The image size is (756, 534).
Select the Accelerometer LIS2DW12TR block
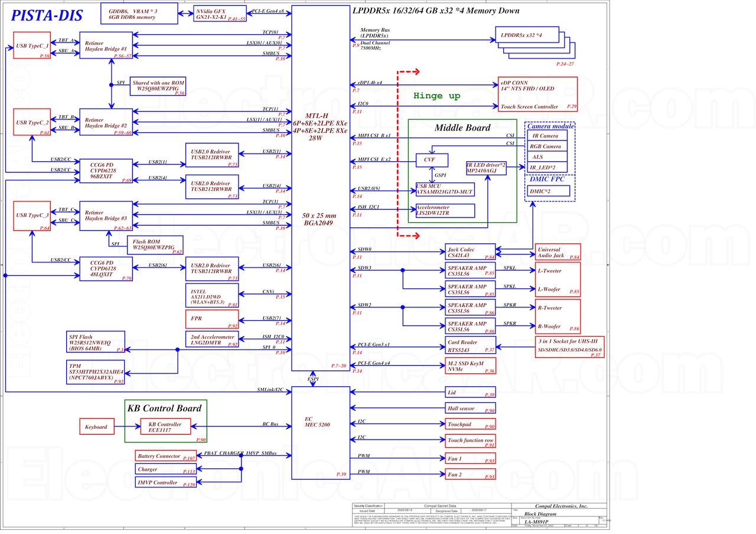[x=445, y=210]
